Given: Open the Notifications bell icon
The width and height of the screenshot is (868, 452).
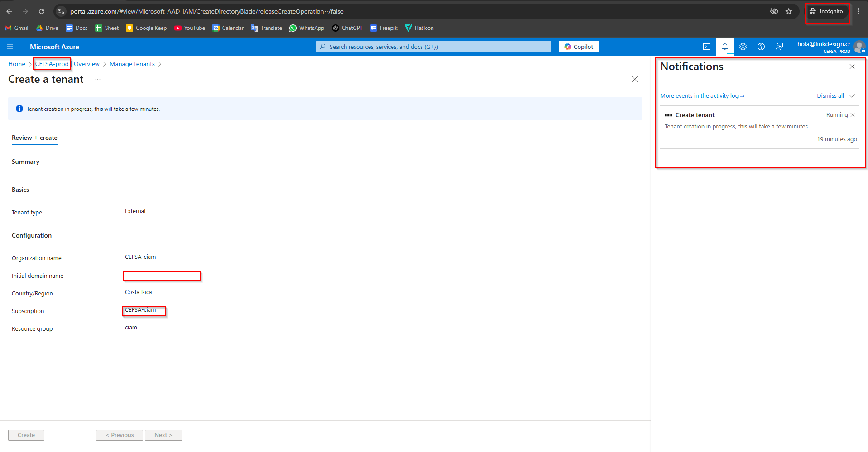Looking at the screenshot, I should [x=724, y=46].
